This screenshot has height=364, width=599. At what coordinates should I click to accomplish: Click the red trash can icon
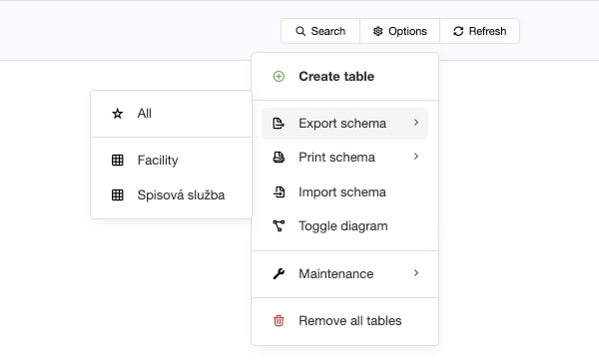click(x=279, y=320)
